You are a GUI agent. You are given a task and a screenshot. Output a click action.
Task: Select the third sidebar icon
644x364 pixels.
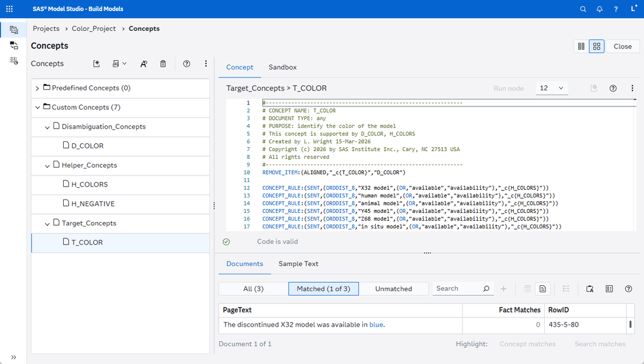click(x=14, y=61)
